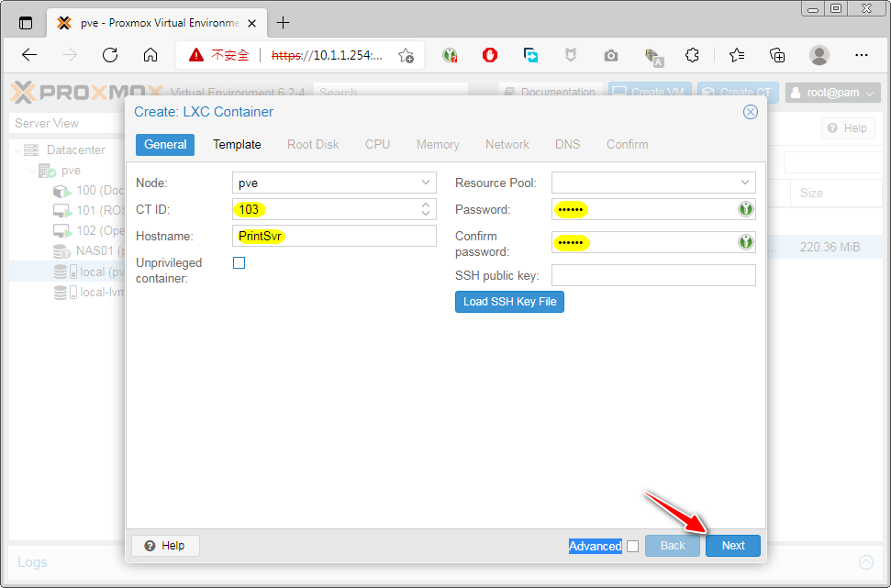Click the browser profile avatar icon
Screen dimensions: 891x588
pyautogui.click(x=819, y=55)
